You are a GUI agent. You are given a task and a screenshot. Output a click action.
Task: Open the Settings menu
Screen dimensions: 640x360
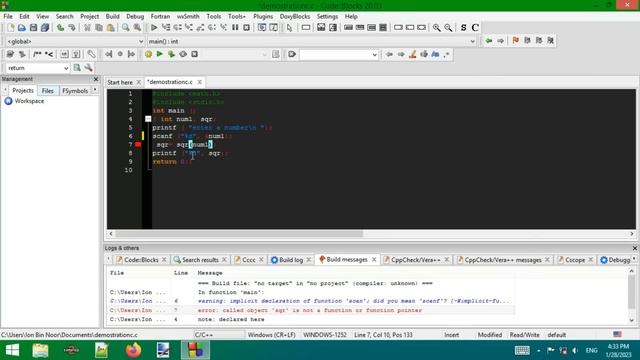327,16
